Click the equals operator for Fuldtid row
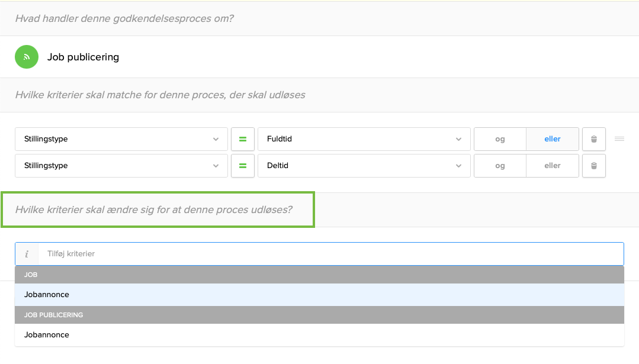This screenshot has height=364, width=639. click(242, 139)
